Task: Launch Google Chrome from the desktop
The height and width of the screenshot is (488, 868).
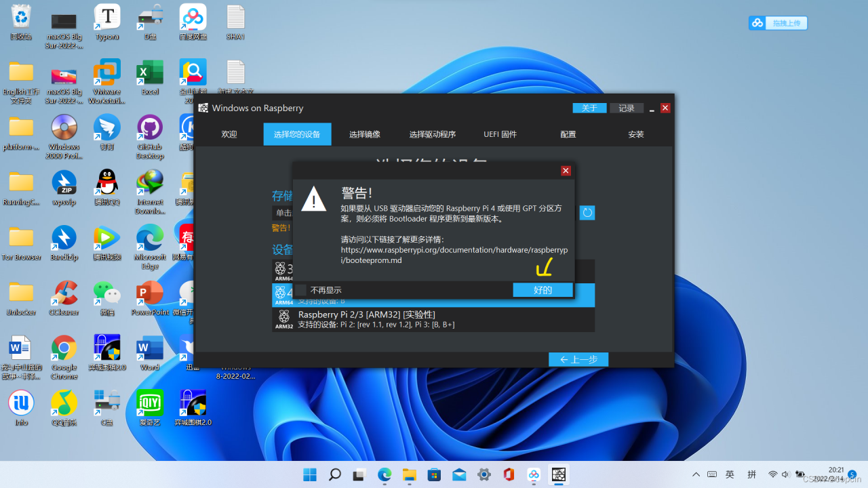Action: tap(64, 357)
